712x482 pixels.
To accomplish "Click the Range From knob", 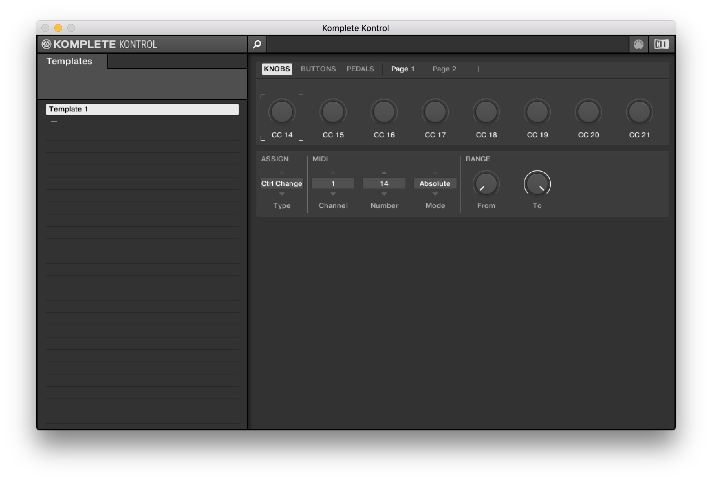I will (x=486, y=183).
